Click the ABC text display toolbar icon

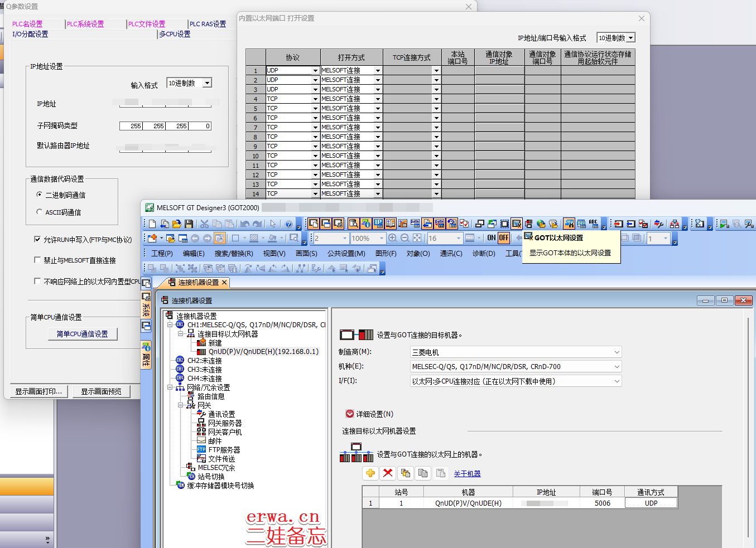(593, 224)
